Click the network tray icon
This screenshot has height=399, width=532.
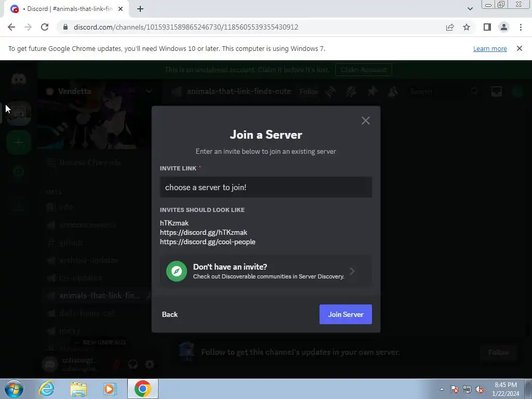coord(467,389)
